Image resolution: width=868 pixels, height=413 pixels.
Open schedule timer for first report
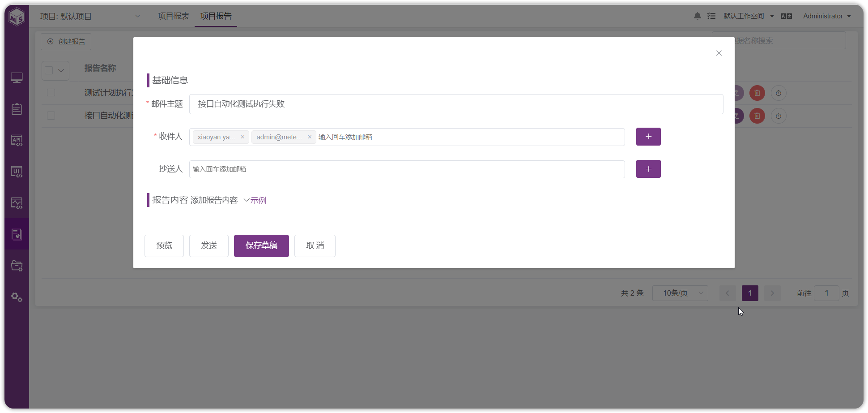779,93
